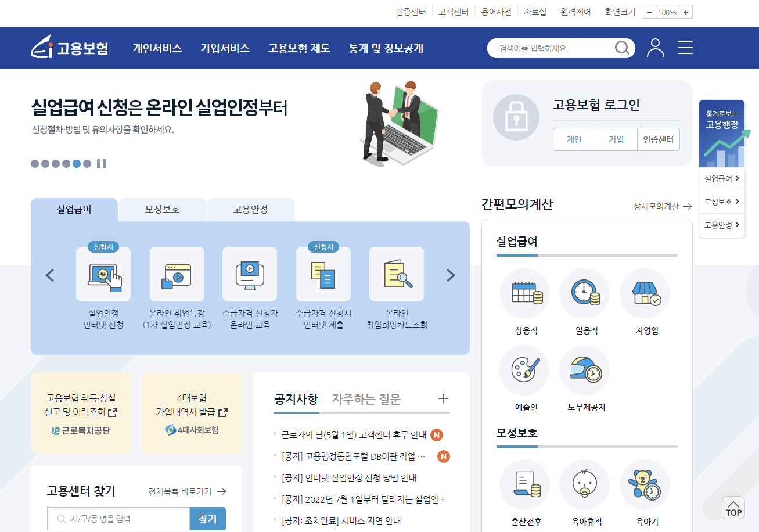This screenshot has width=759, height=532.
Task: Open the 상세모의계산 link
Action: coord(657,207)
